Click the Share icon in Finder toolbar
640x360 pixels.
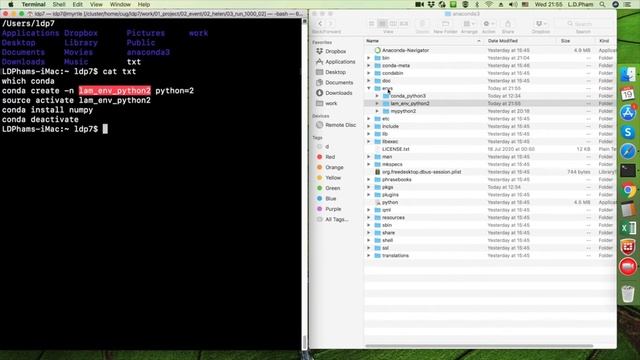click(508, 24)
